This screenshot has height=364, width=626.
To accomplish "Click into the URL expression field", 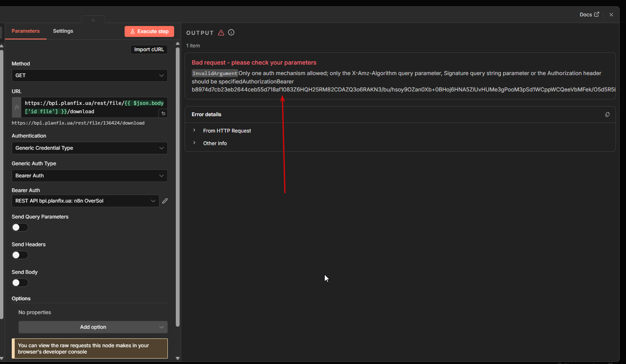I will click(94, 107).
